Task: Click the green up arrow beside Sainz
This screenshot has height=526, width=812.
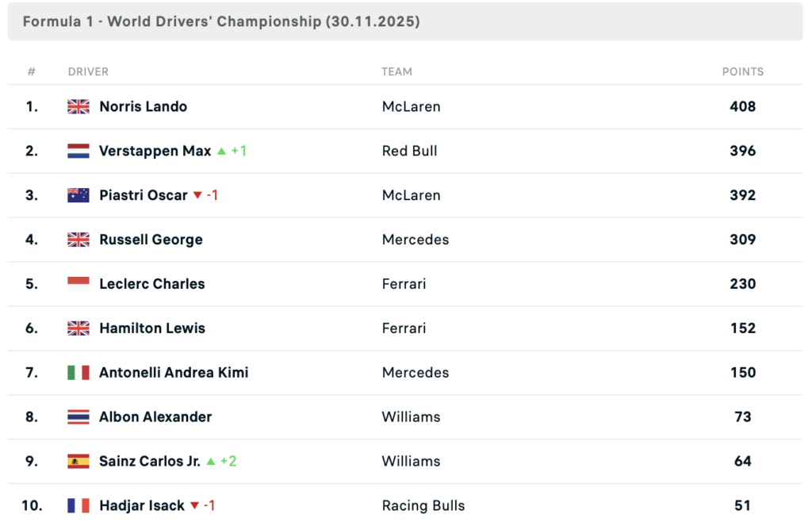Action: 211,462
